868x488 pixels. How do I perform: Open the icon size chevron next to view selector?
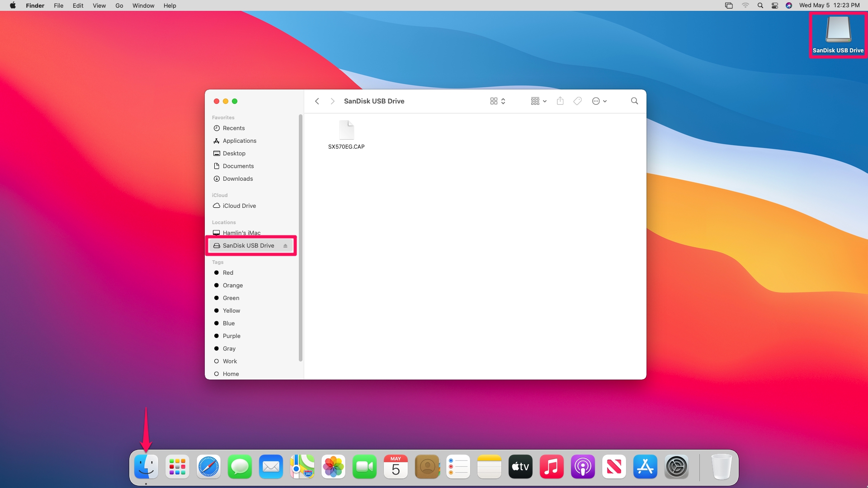[x=504, y=101]
